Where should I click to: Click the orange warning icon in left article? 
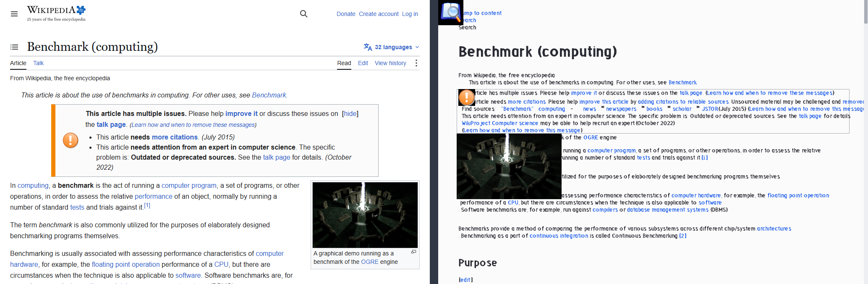tap(71, 140)
